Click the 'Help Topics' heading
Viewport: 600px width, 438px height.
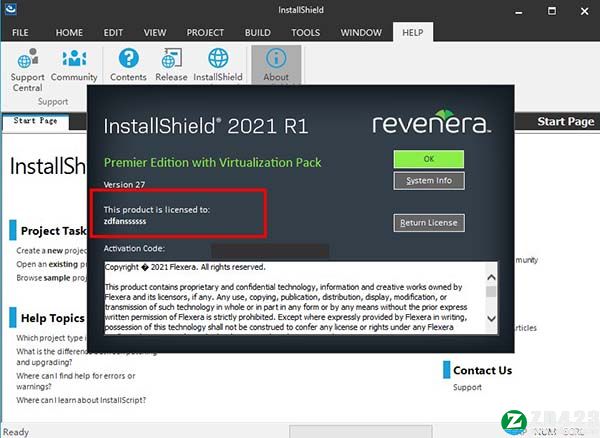pyautogui.click(x=53, y=318)
